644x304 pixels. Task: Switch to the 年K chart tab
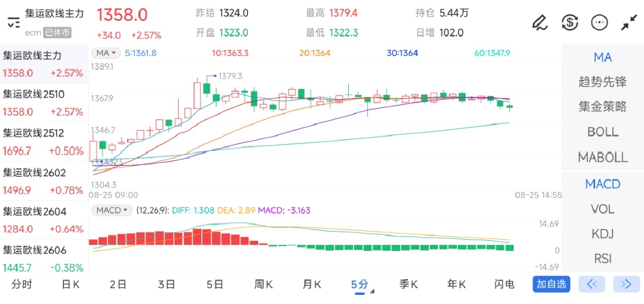point(457,284)
